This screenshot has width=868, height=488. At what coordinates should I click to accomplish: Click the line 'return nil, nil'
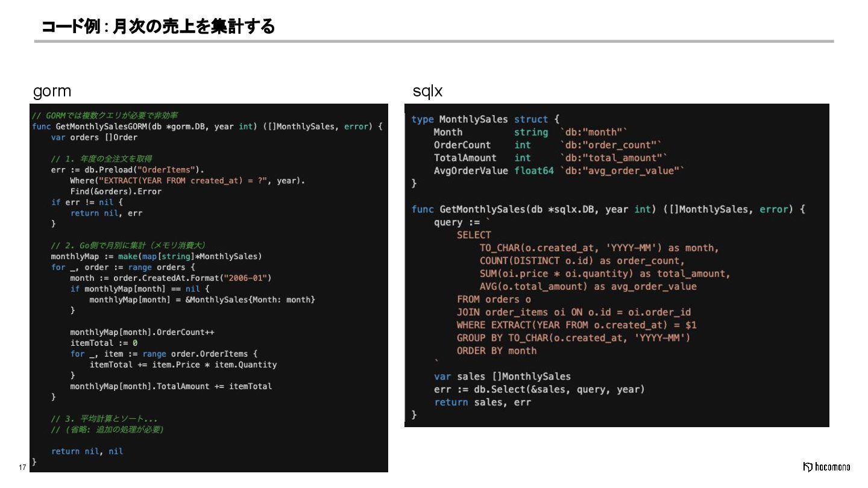[x=87, y=451]
